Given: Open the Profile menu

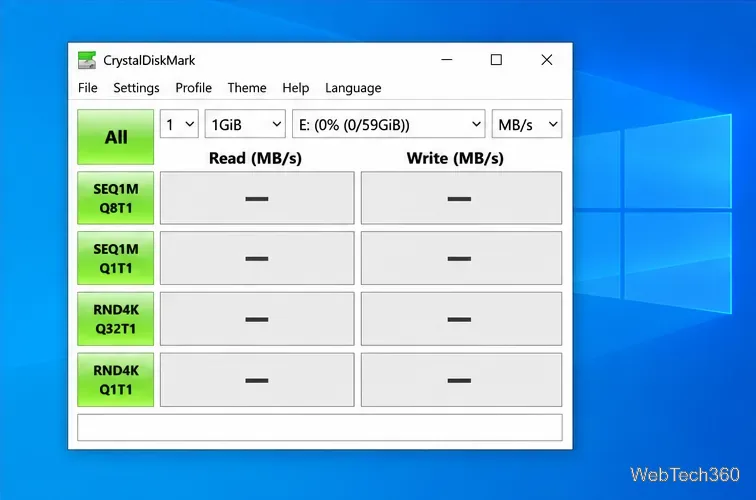Looking at the screenshot, I should point(193,88).
